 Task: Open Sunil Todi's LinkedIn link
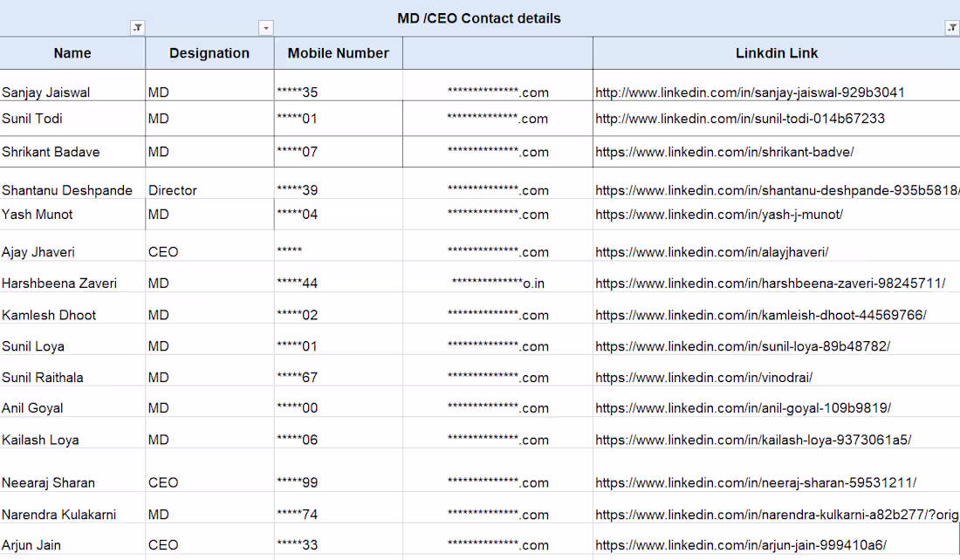click(x=739, y=119)
